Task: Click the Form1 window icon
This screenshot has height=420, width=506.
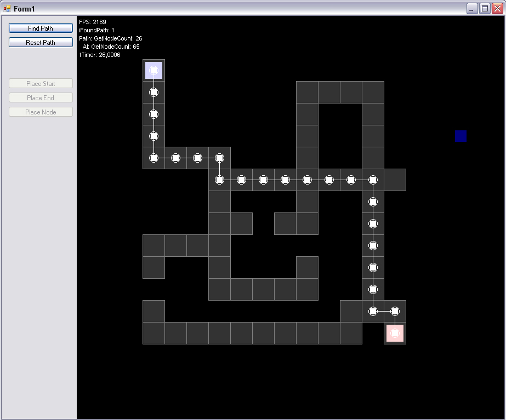Action: (7, 8)
